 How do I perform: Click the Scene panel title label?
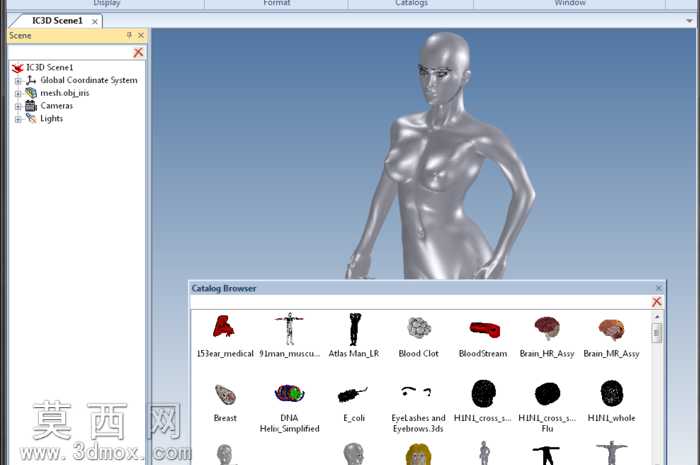tap(20, 36)
